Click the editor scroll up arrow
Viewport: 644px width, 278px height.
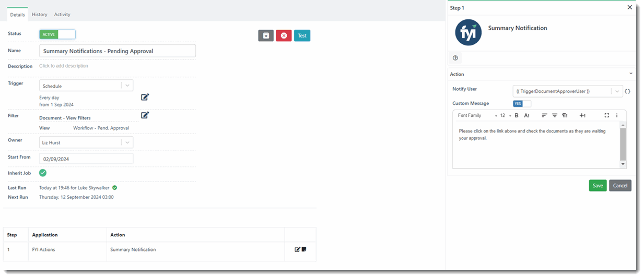point(623,125)
